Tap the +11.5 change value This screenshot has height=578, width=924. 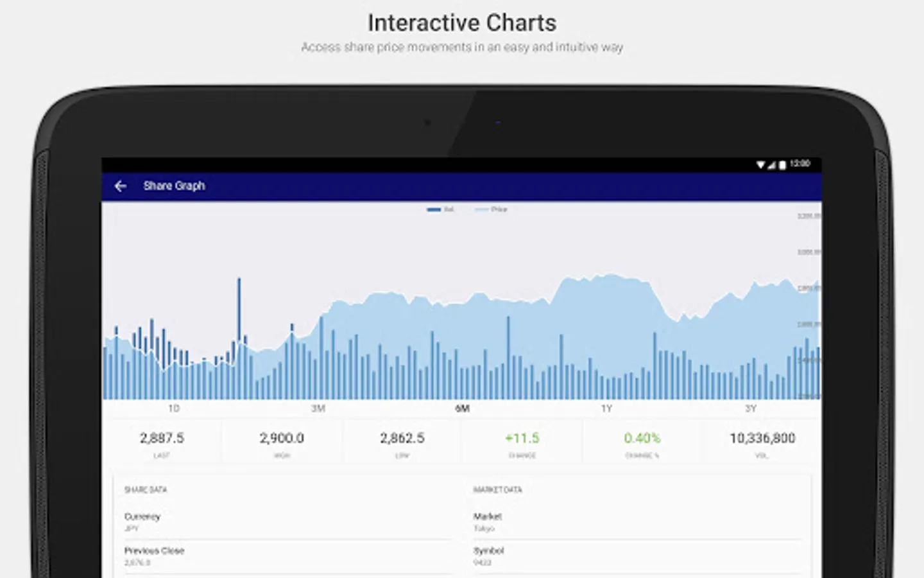coord(522,438)
